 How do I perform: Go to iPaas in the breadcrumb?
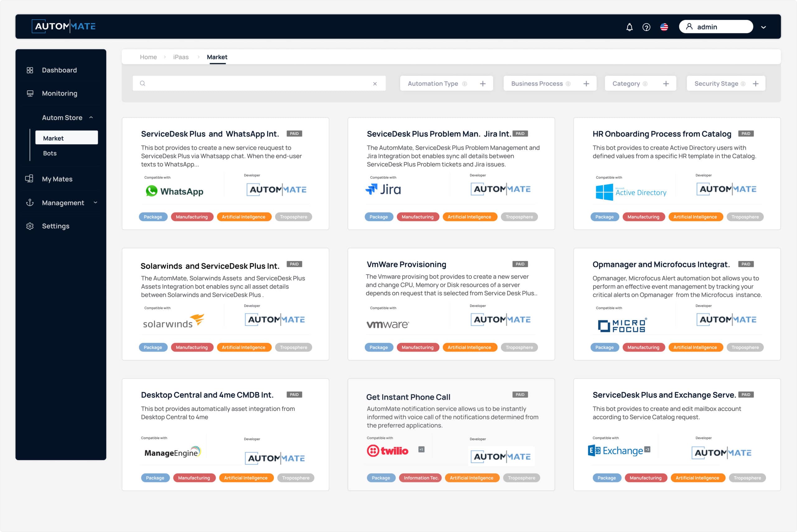click(181, 57)
